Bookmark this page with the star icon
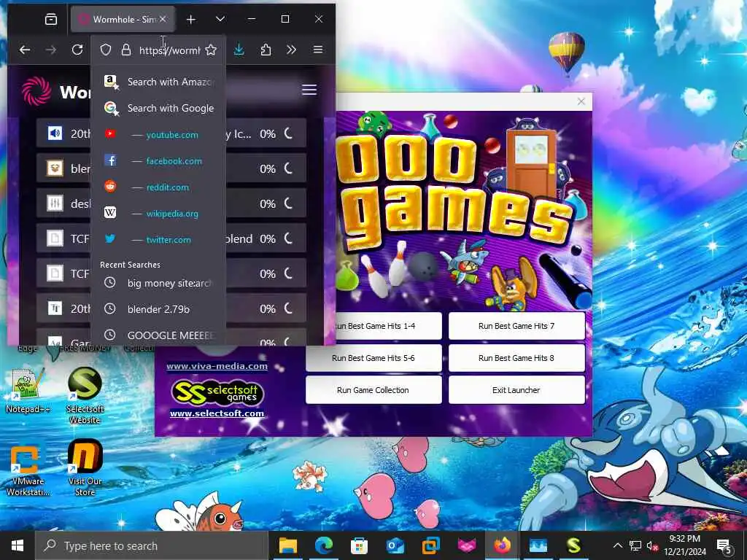The width and height of the screenshot is (747, 560). [211, 50]
